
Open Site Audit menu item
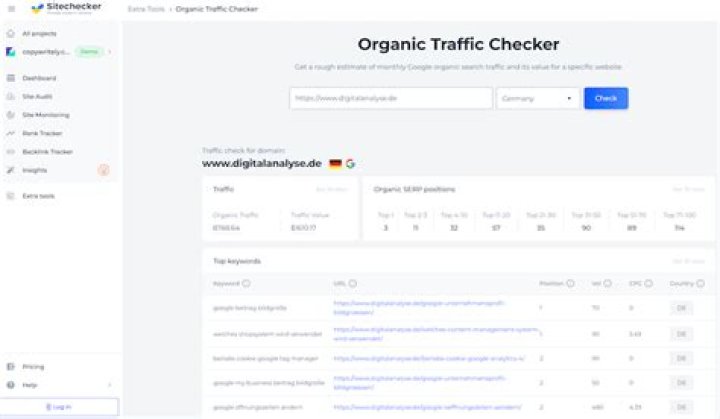37,96
